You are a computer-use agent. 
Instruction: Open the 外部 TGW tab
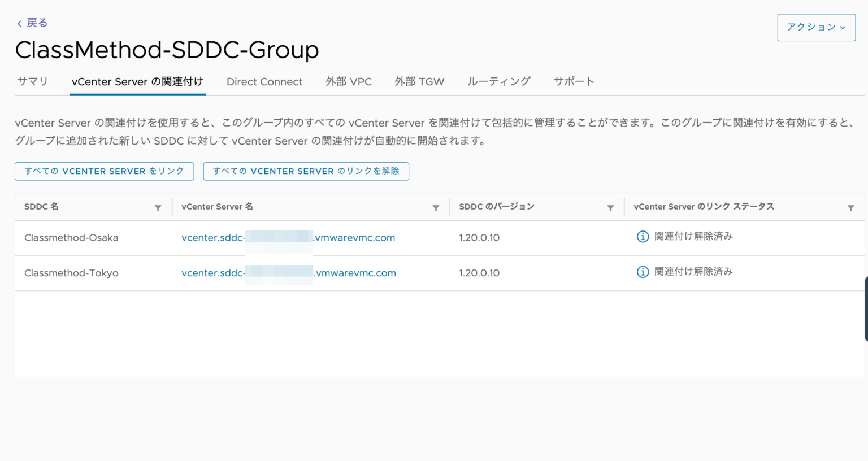(x=419, y=81)
